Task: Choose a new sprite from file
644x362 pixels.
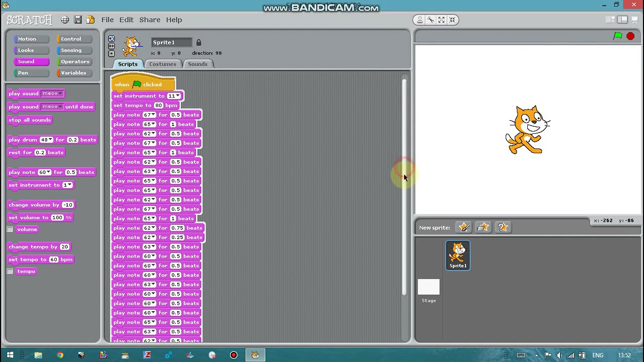Action: point(483,227)
